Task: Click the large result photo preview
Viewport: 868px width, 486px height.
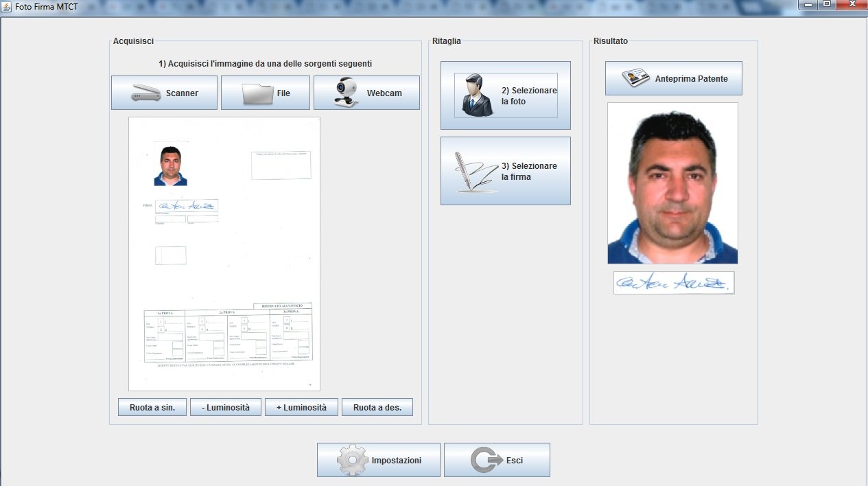Action: pos(672,183)
